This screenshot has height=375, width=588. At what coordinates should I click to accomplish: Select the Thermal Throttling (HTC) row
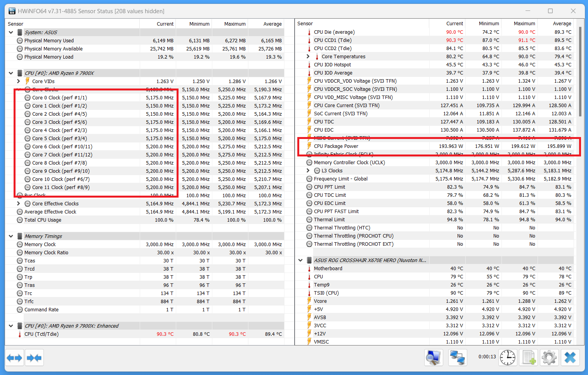click(x=434, y=228)
